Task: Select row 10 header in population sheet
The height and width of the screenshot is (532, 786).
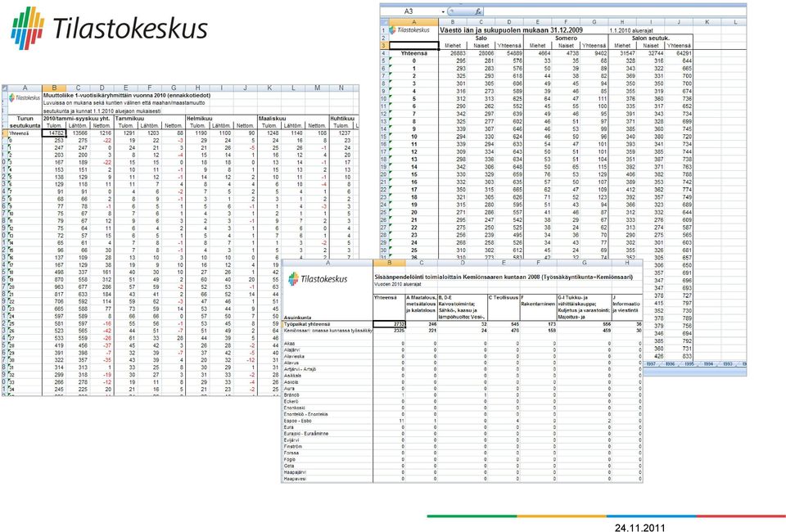Action: point(384,99)
